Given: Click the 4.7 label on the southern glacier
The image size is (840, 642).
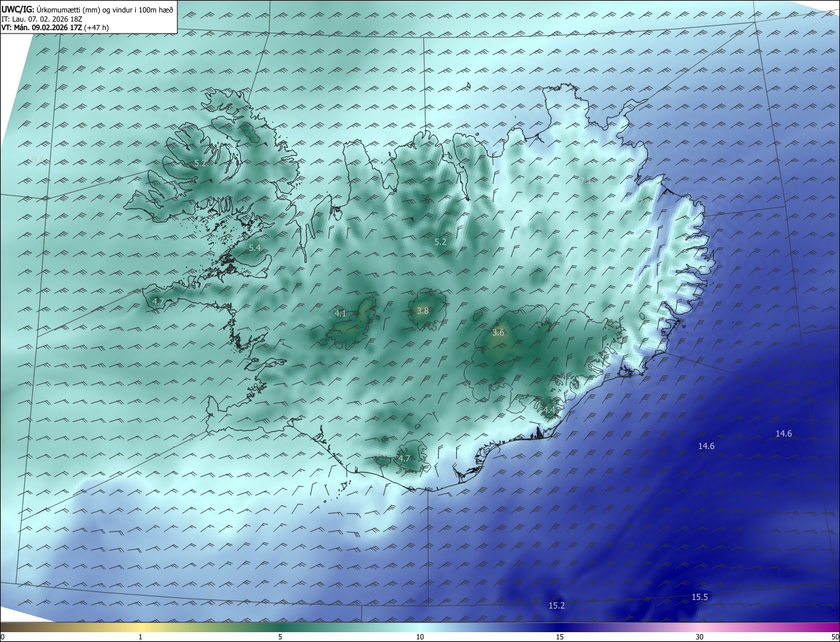Looking at the screenshot, I should (x=404, y=458).
